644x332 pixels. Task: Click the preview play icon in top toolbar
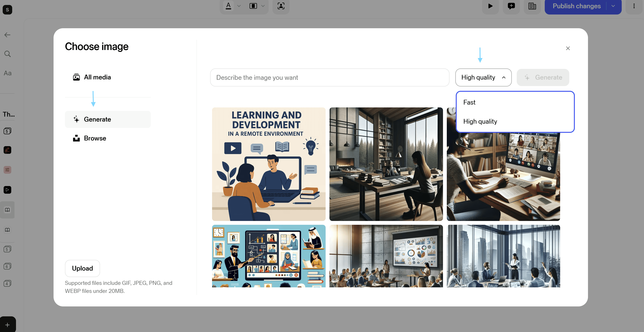(x=490, y=6)
